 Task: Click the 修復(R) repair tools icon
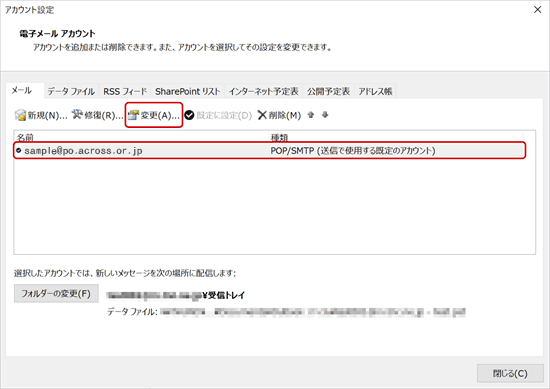pyautogui.click(x=77, y=114)
